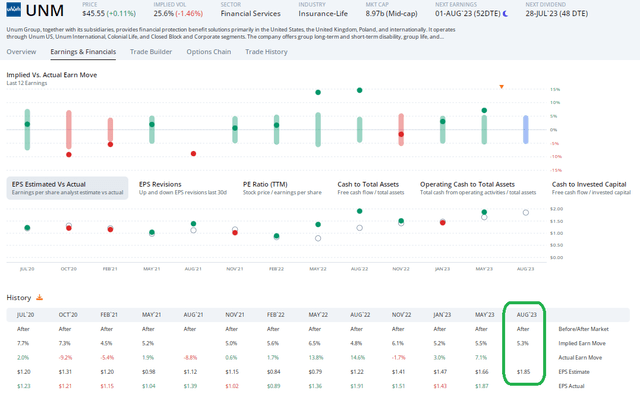
Task: Click the -9.2% actual earn move cell
Action: coord(65,358)
